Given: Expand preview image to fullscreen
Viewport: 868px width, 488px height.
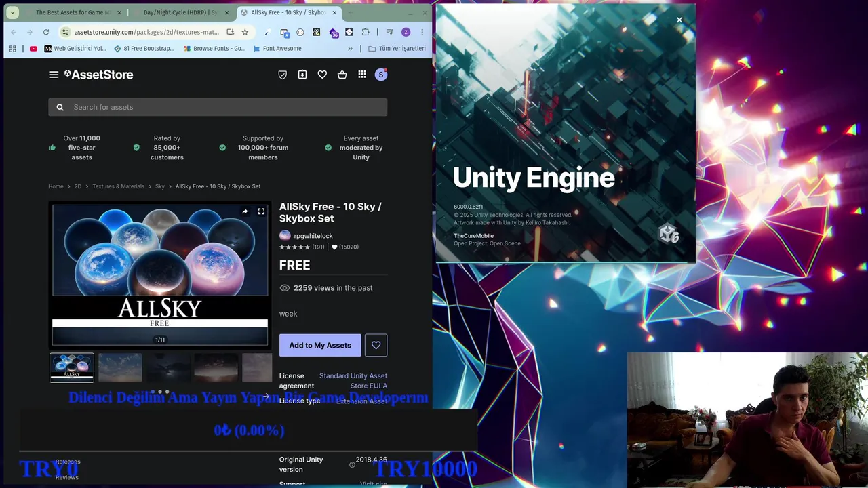Looking at the screenshot, I should coord(261,211).
